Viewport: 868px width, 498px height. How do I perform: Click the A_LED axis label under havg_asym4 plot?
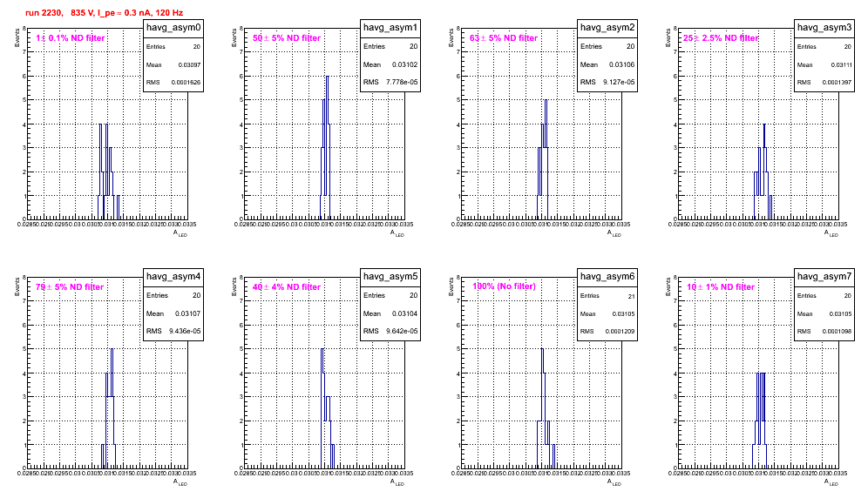coord(180,482)
